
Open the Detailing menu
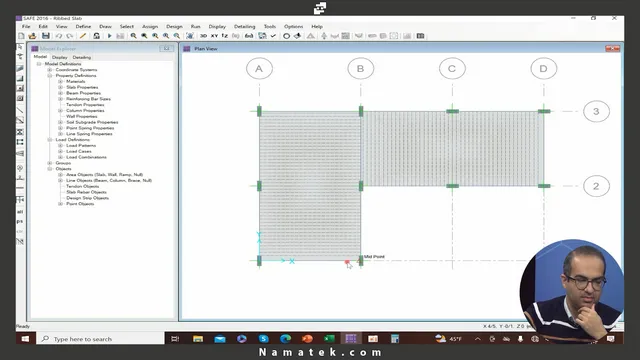pos(244,27)
